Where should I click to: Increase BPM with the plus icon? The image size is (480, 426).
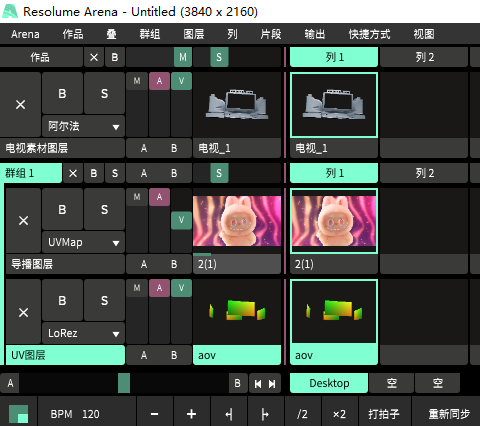coord(191,414)
